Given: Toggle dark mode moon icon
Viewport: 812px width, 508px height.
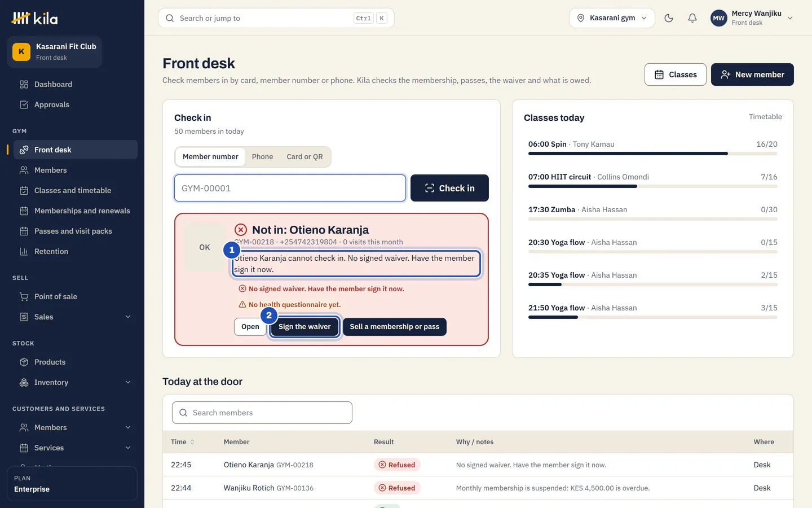Looking at the screenshot, I should click(x=669, y=18).
